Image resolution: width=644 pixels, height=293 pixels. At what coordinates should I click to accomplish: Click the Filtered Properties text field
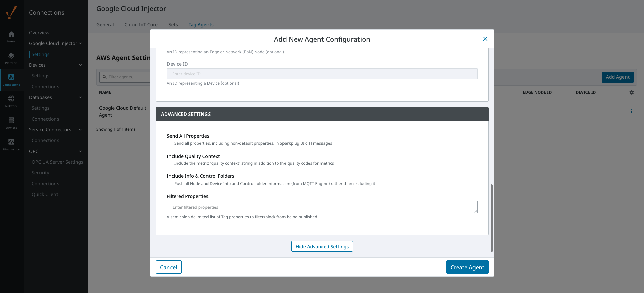(x=322, y=207)
